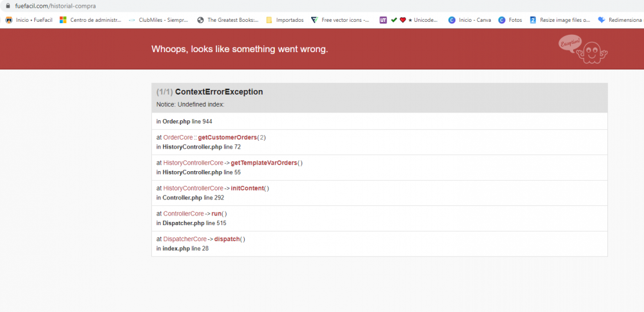Select the fuefacil.com/historial-compra address field

tap(55, 6)
